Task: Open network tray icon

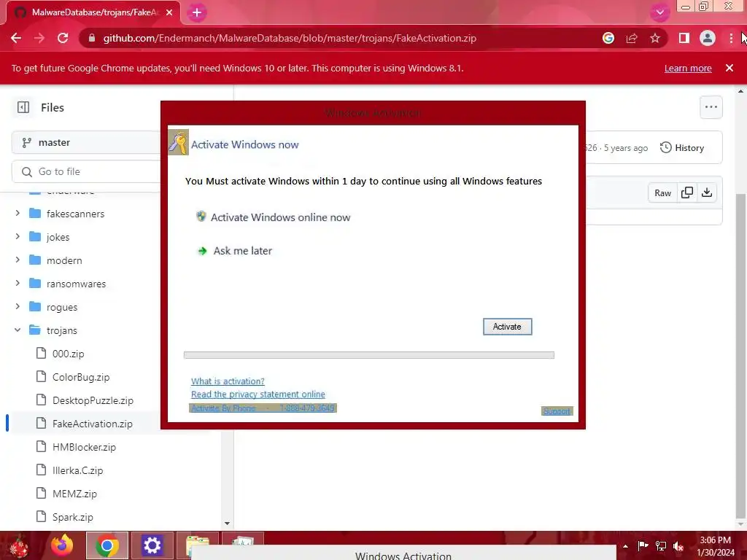Action: (661, 545)
